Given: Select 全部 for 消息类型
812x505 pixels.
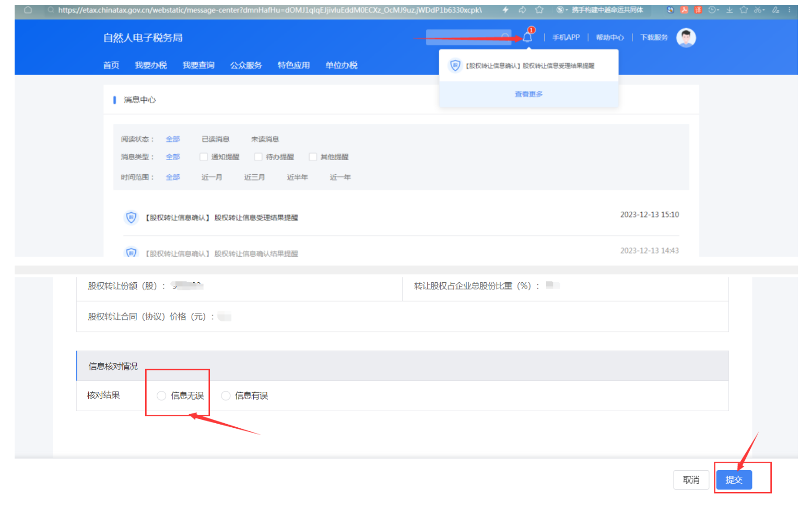Looking at the screenshot, I should click(173, 157).
